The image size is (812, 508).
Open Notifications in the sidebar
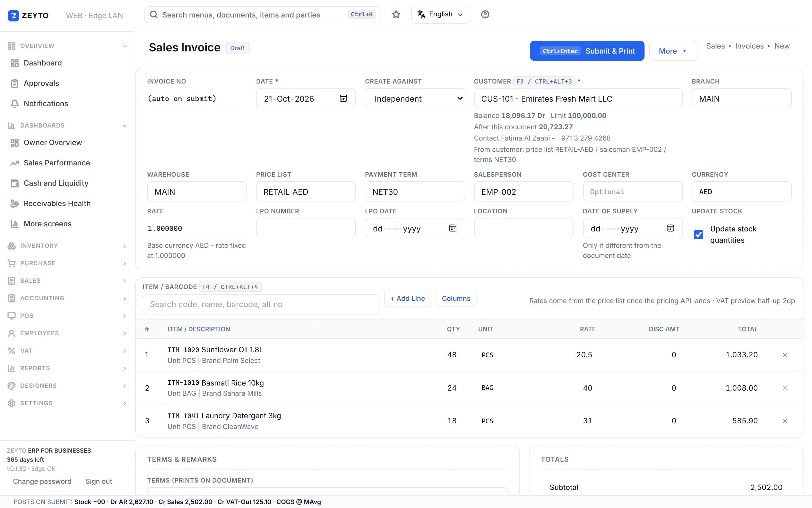point(67,104)
